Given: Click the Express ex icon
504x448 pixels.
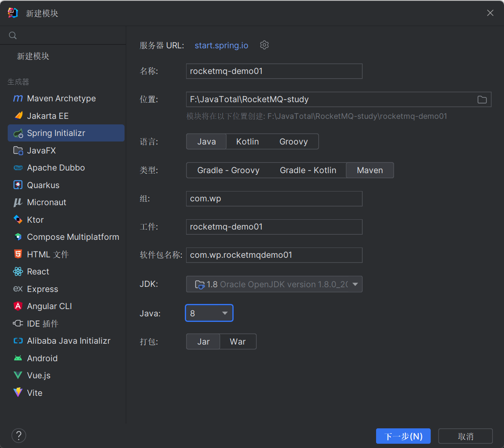Looking at the screenshot, I should tap(18, 289).
